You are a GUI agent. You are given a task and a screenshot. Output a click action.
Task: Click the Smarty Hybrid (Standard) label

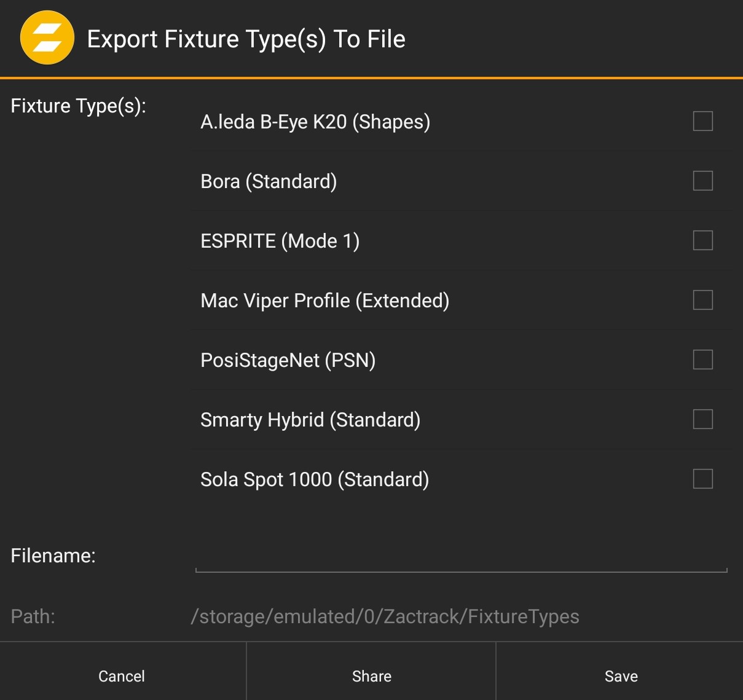[x=310, y=420]
